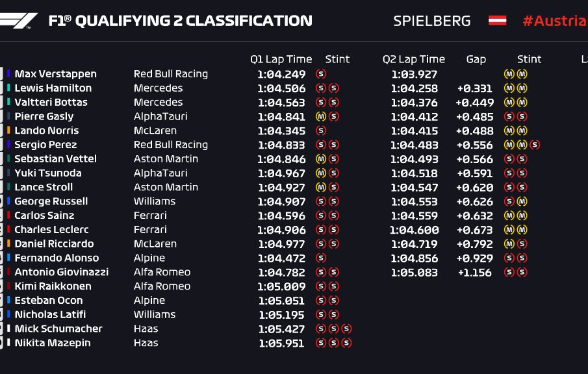
Task: Click Daniel Ricciardo's Q2 medium tyre icon
Action: 509,244
